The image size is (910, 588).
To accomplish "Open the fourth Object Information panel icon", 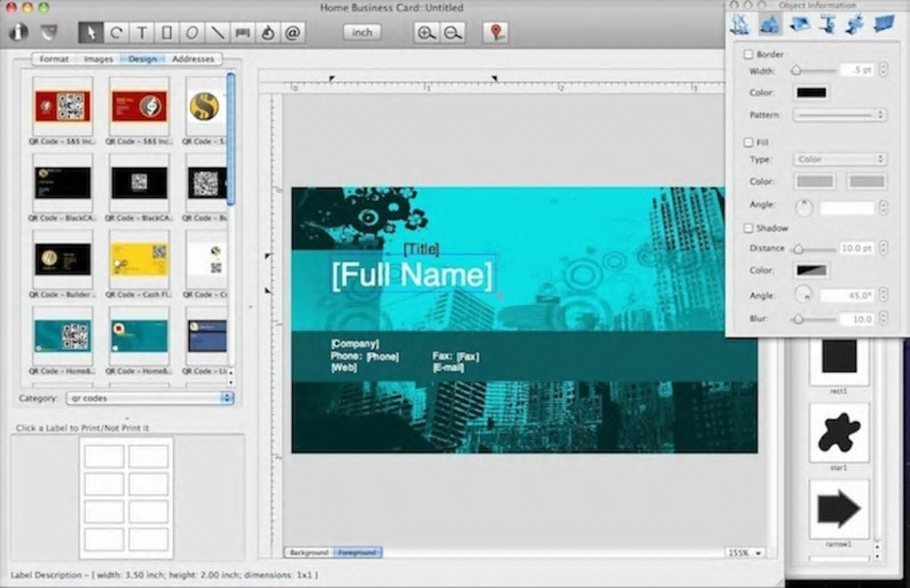I will click(828, 24).
